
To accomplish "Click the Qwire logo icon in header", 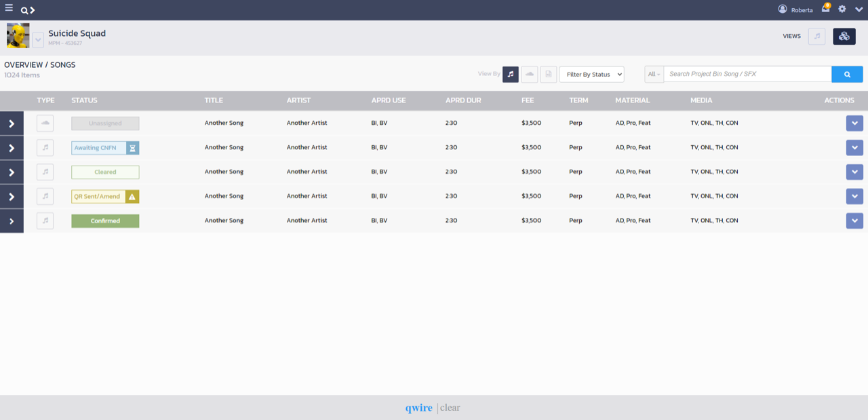I will [28, 10].
